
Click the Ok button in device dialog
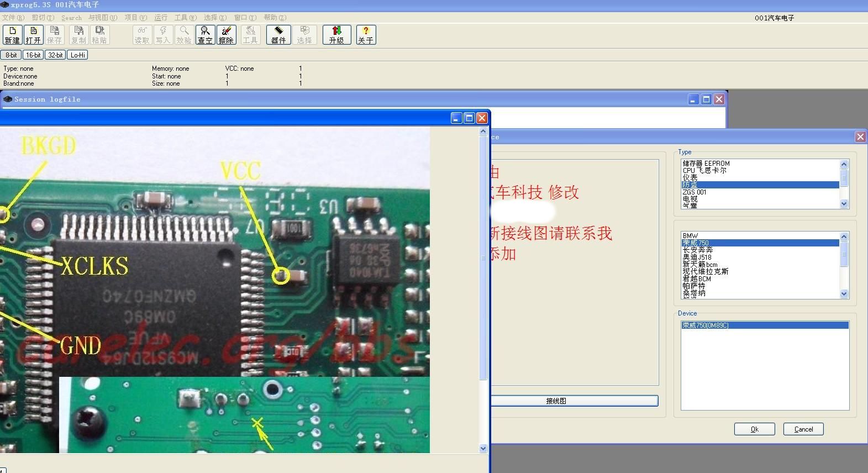coord(754,429)
